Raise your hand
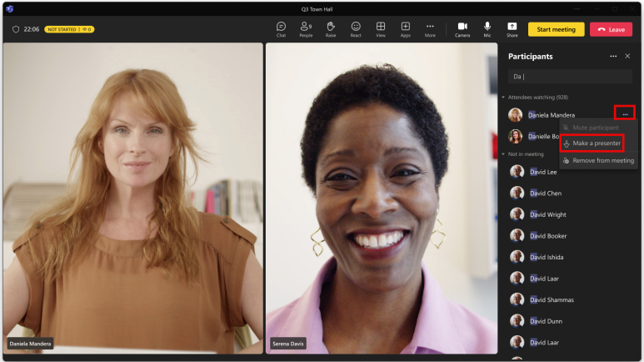The width and height of the screenshot is (644, 362). tap(331, 28)
